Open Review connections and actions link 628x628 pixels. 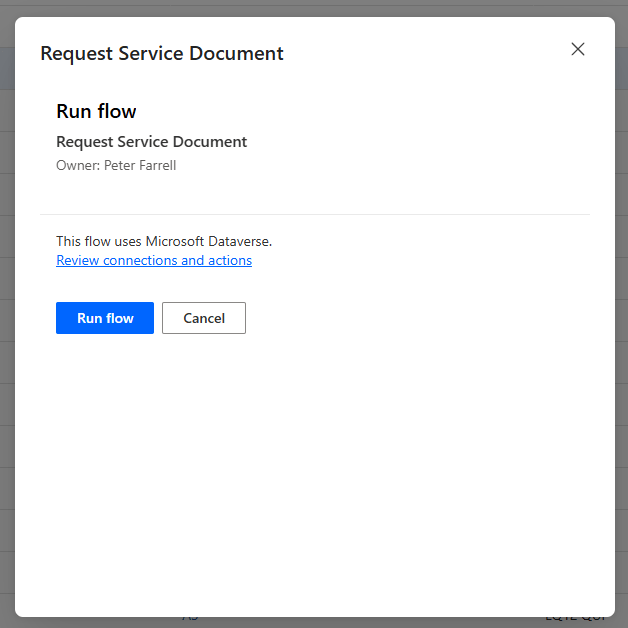coord(154,260)
